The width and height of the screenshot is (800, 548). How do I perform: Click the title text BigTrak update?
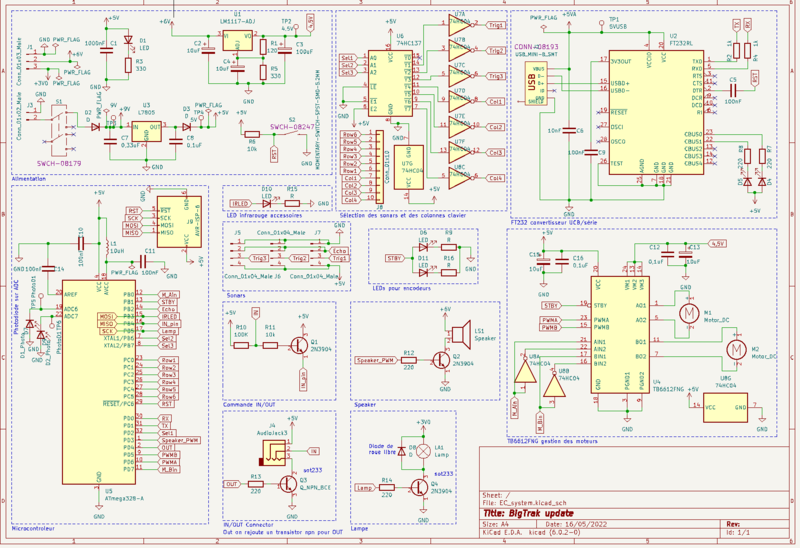point(537,511)
